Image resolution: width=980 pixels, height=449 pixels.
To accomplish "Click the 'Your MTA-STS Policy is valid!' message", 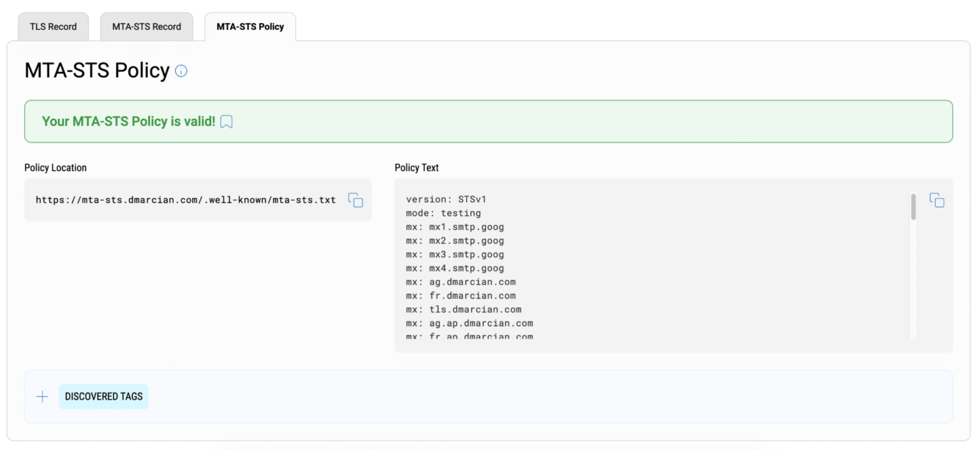I will click(x=128, y=121).
